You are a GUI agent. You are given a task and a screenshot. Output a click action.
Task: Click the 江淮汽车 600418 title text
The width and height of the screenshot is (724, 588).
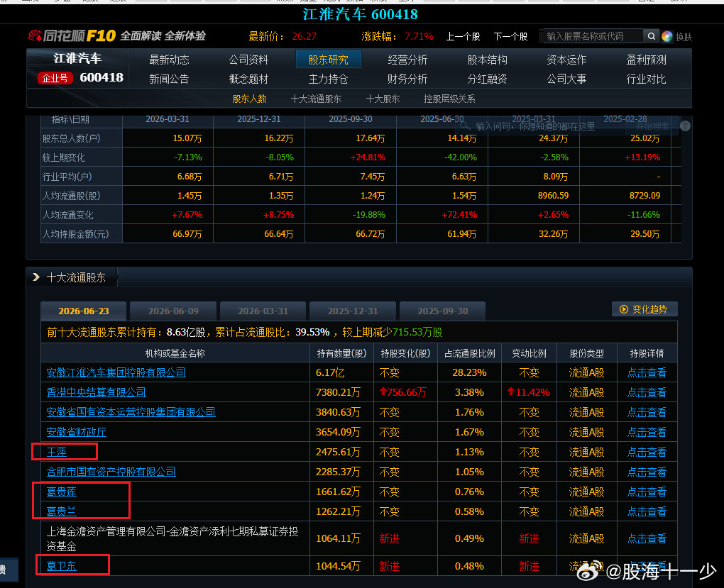(x=360, y=14)
